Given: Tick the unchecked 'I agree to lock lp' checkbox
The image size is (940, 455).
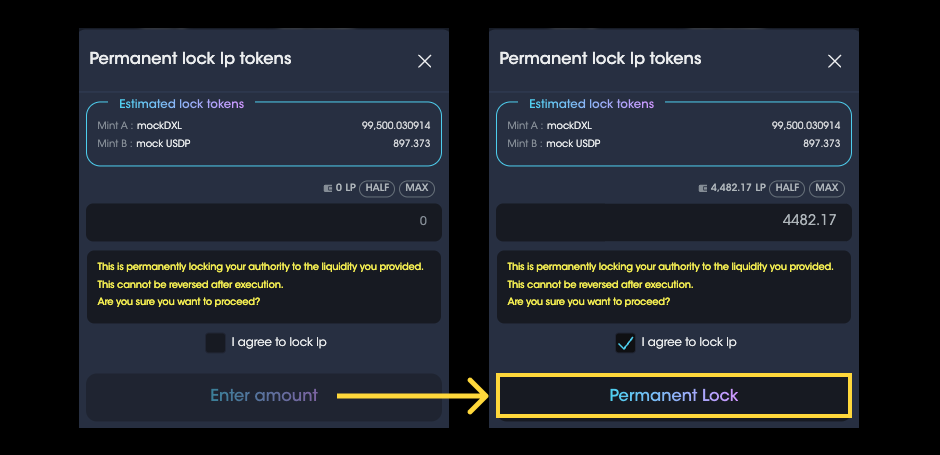Looking at the screenshot, I should pyautogui.click(x=215, y=343).
